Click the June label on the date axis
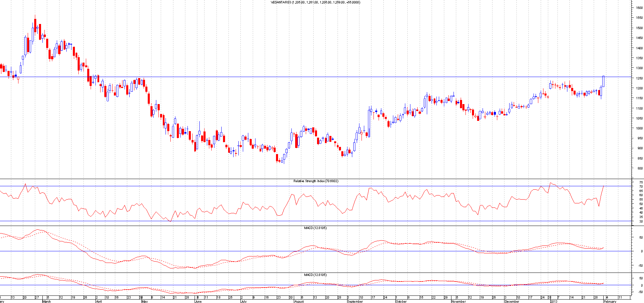The height and width of the screenshot is (303, 644). click(x=198, y=301)
